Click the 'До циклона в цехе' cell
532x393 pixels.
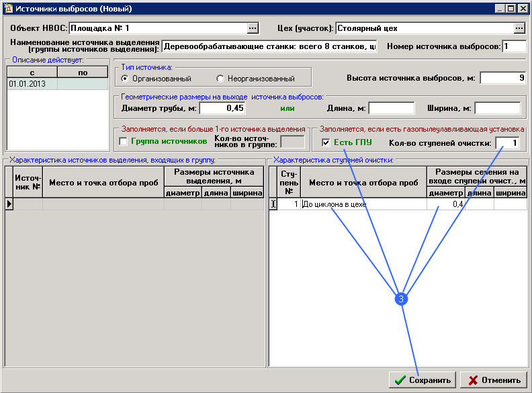(x=363, y=204)
